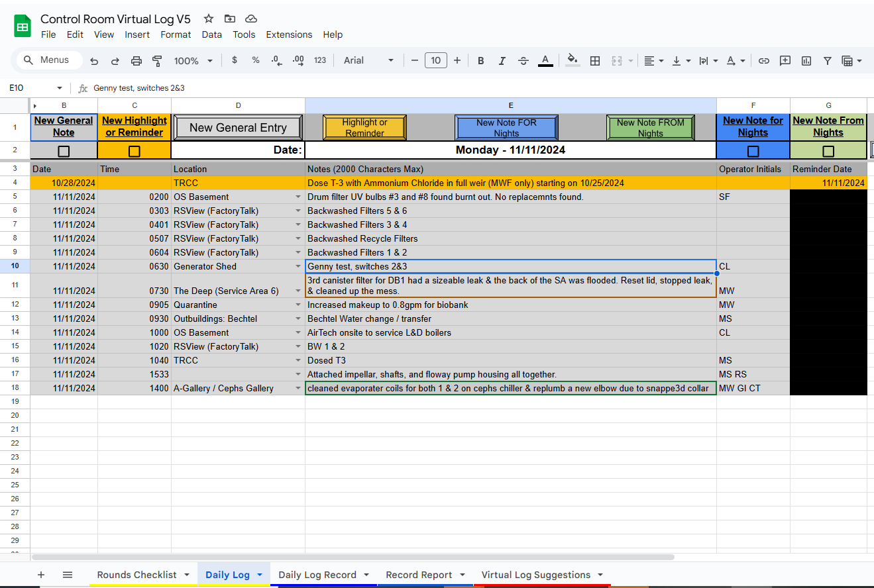Open the Format menu
The image size is (874, 588).
176,34
